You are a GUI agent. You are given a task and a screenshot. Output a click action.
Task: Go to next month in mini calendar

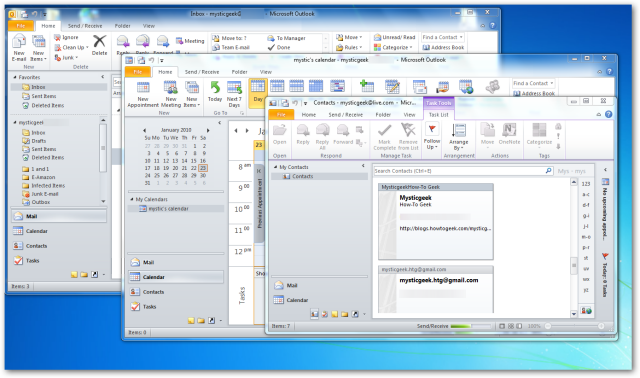[208, 130]
